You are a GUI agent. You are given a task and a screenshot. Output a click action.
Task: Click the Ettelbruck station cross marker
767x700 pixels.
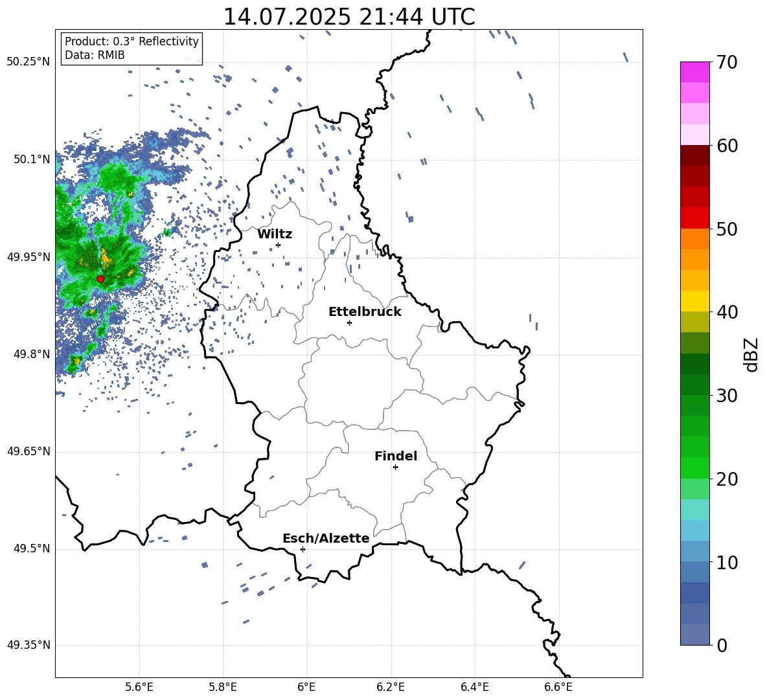tap(349, 322)
